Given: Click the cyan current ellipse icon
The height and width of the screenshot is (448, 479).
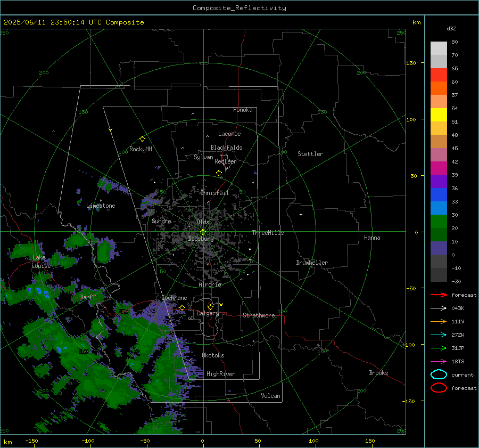Looking at the screenshot, I should (439, 374).
